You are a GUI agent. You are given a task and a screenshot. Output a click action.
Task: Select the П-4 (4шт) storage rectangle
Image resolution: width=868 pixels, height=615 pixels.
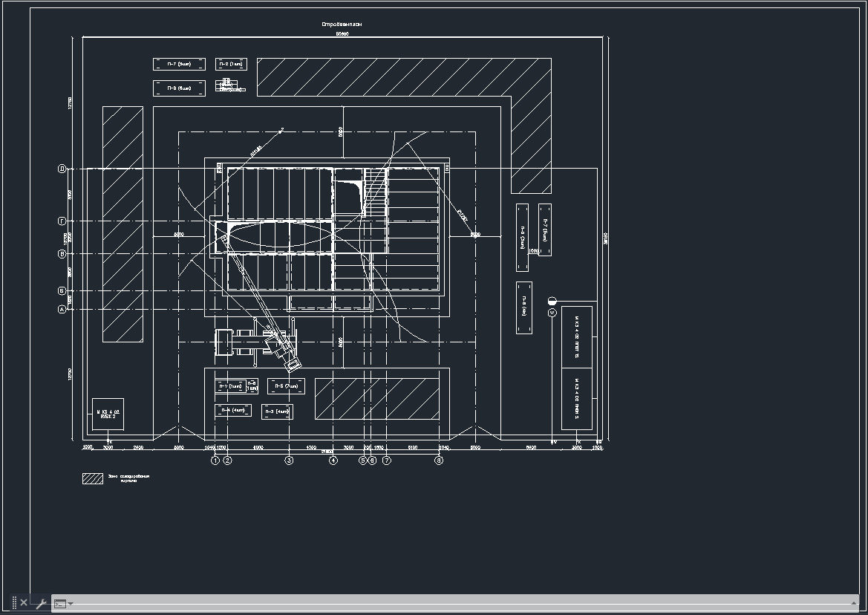pos(233,410)
